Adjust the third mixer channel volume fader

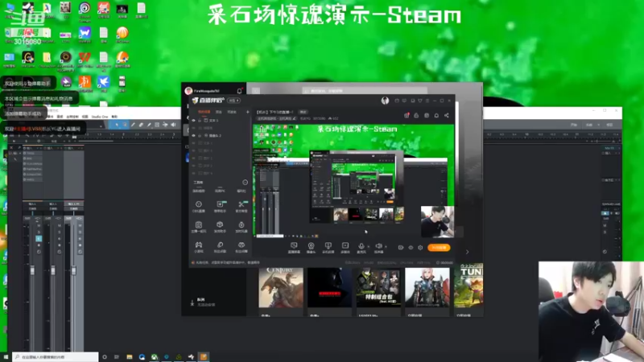[73, 270]
